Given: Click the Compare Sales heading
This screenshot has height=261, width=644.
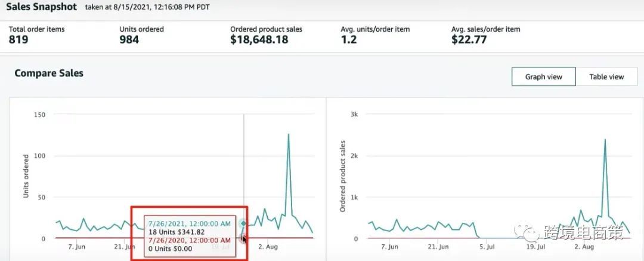Looking at the screenshot, I should click(49, 73).
